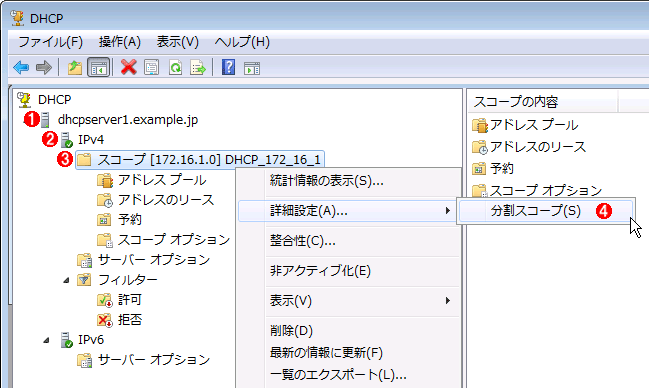Click the 拒否 filter icon

[x=104, y=320]
